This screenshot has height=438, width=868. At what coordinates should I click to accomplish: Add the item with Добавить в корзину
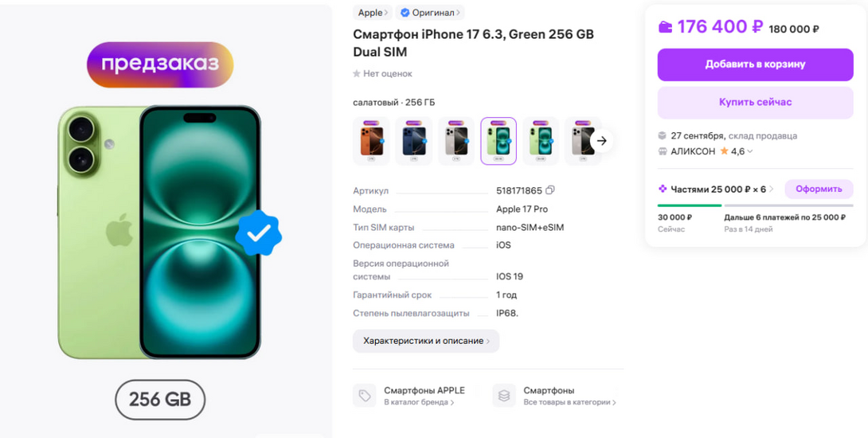coord(755,65)
